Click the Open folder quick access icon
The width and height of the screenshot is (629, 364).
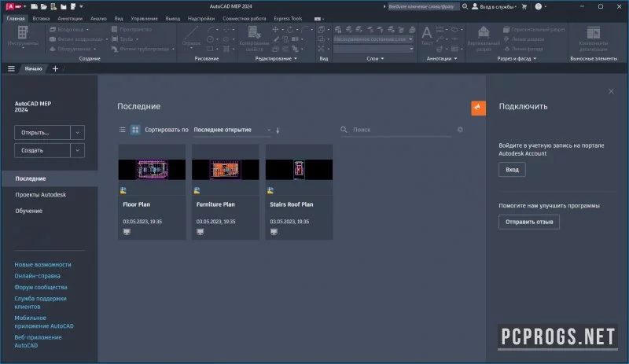coord(44,6)
